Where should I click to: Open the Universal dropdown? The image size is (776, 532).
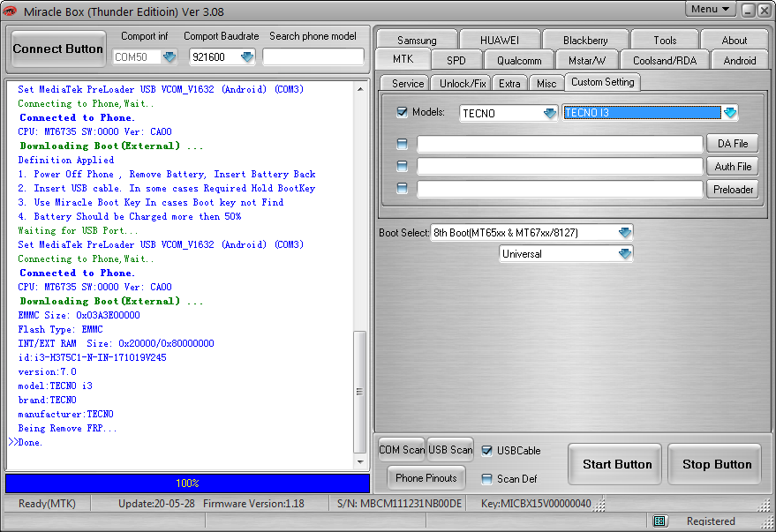pyautogui.click(x=625, y=253)
